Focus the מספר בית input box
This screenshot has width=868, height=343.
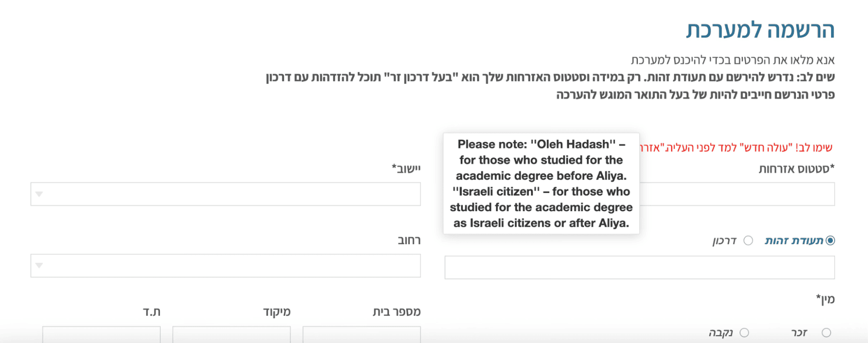point(361,334)
